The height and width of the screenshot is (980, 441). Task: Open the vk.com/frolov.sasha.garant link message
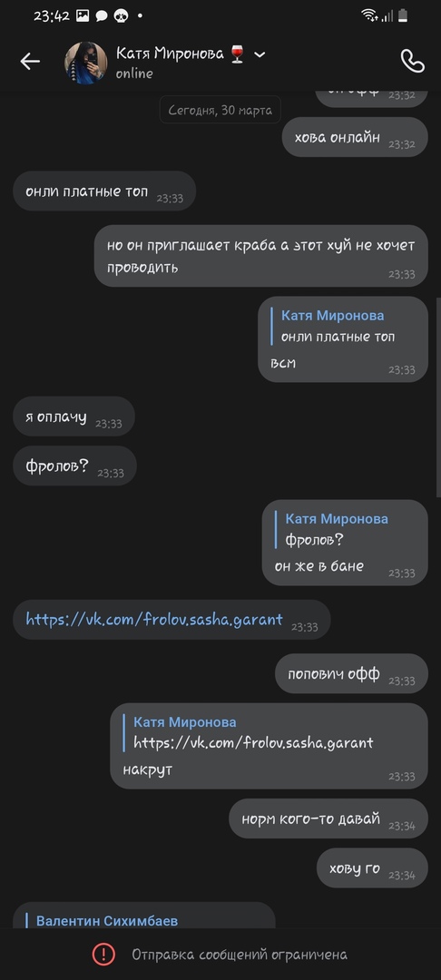point(154,620)
